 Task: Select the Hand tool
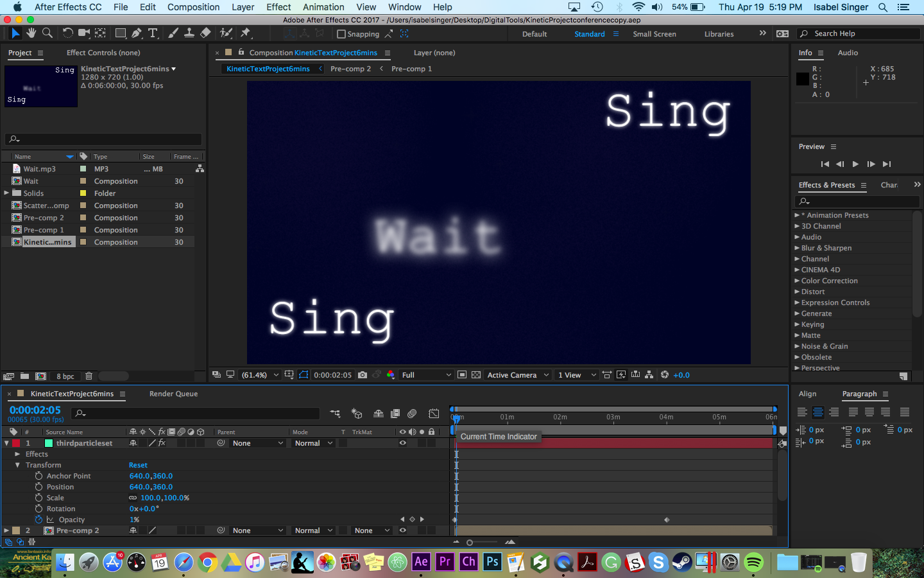click(31, 33)
